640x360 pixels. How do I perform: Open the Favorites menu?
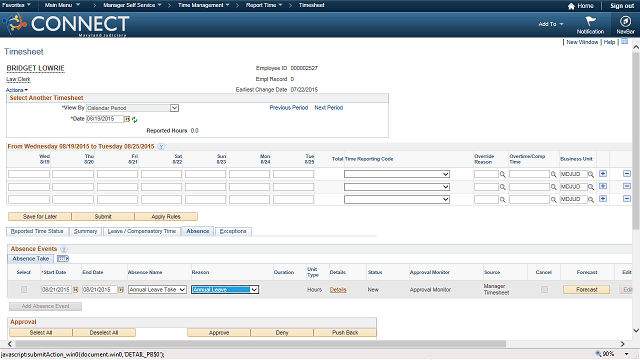16,5
